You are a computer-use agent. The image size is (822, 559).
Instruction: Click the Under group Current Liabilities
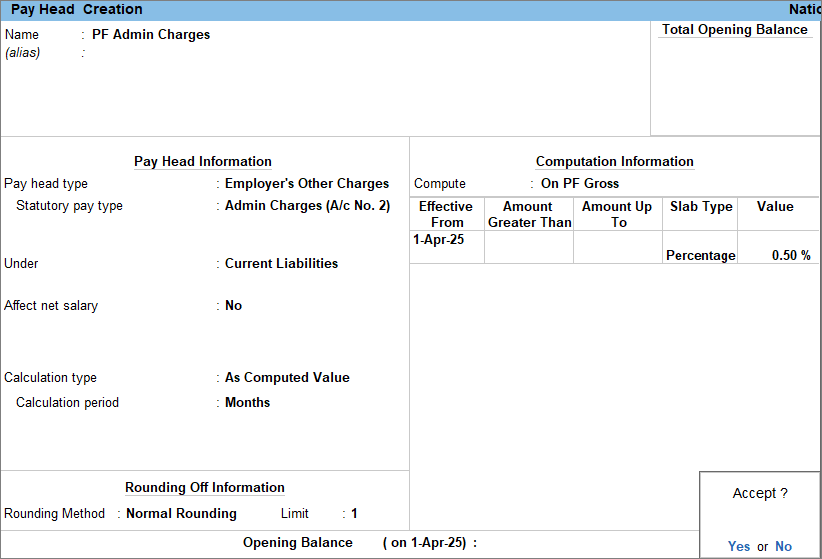pyautogui.click(x=281, y=264)
